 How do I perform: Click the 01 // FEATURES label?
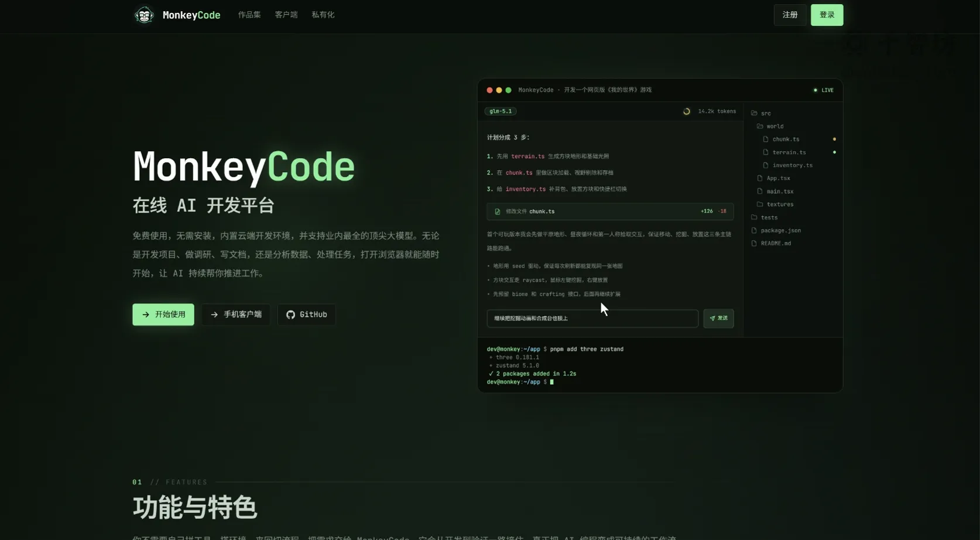[x=170, y=482]
